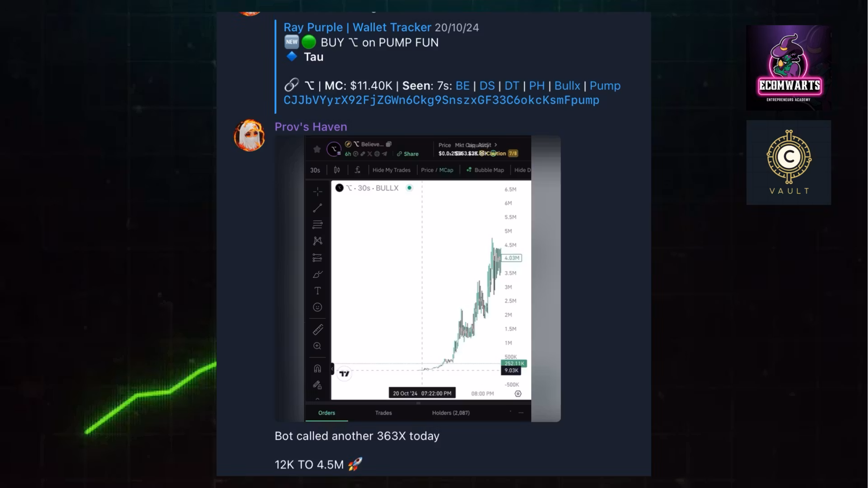The width and height of the screenshot is (868, 488).
Task: Open the emoji sticker tool
Action: (x=317, y=307)
